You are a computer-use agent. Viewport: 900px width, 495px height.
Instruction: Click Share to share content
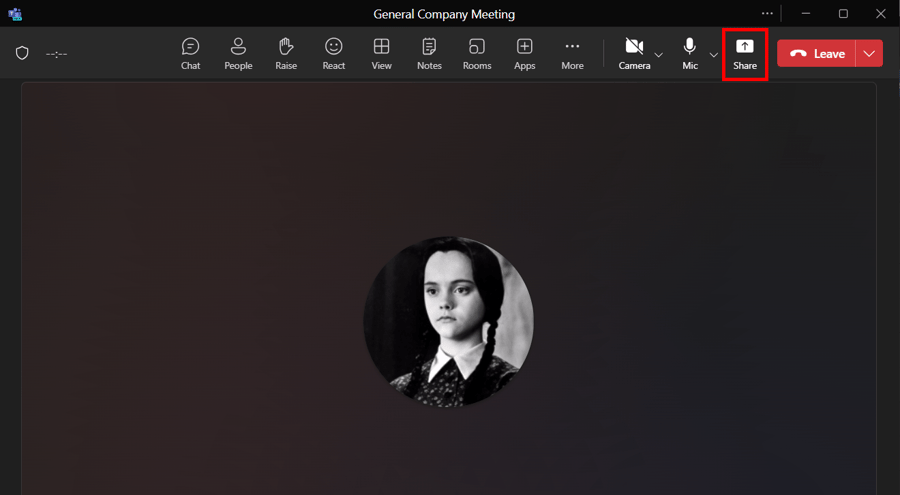point(744,54)
